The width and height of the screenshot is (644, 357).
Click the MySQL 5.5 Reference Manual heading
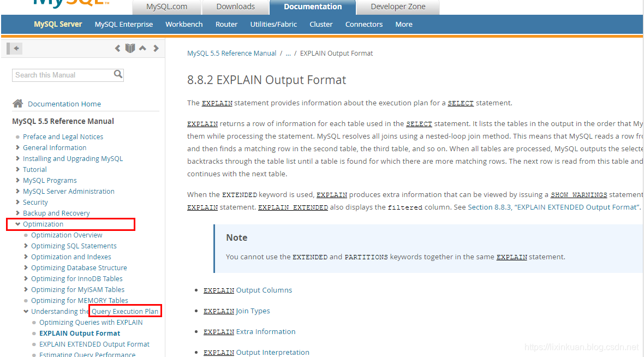click(63, 121)
